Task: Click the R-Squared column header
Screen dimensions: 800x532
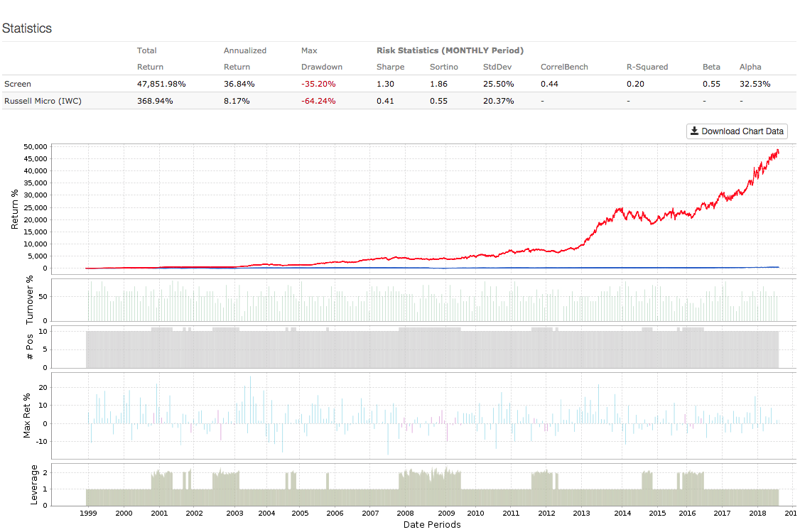Action: coord(647,67)
